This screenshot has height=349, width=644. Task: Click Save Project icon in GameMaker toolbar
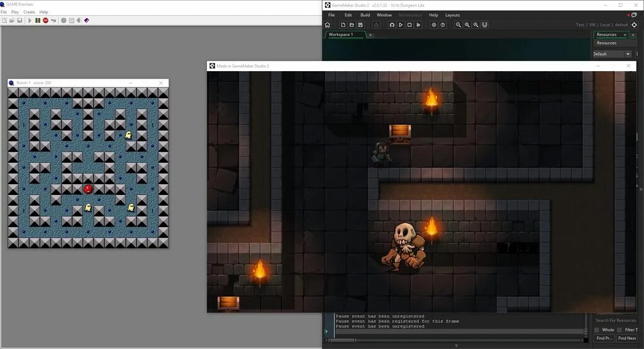click(x=360, y=25)
